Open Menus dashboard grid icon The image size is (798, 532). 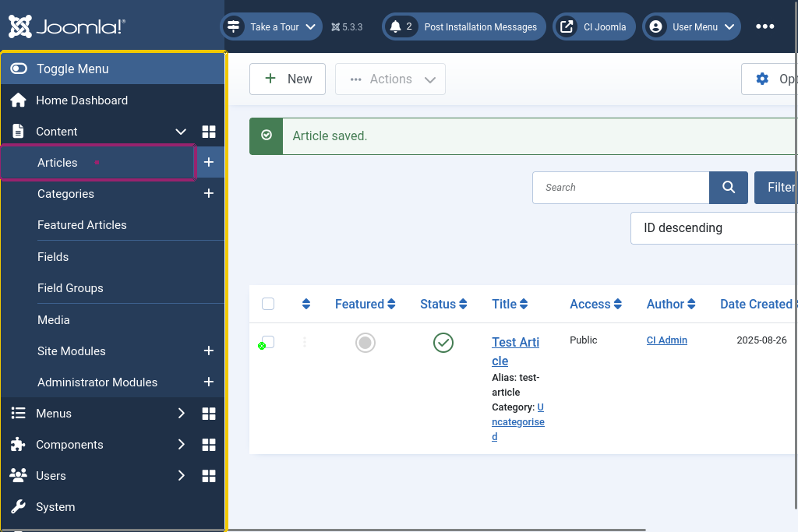tap(209, 414)
